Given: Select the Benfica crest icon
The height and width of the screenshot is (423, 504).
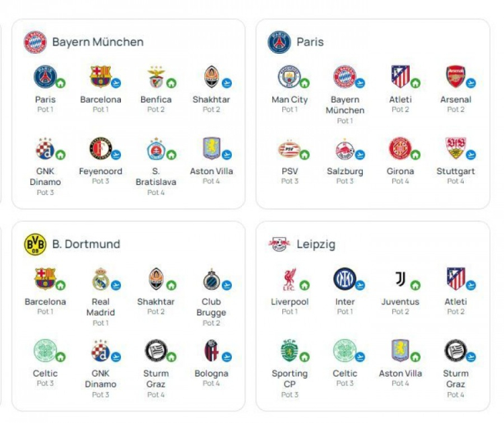Looking at the screenshot, I should [156, 77].
